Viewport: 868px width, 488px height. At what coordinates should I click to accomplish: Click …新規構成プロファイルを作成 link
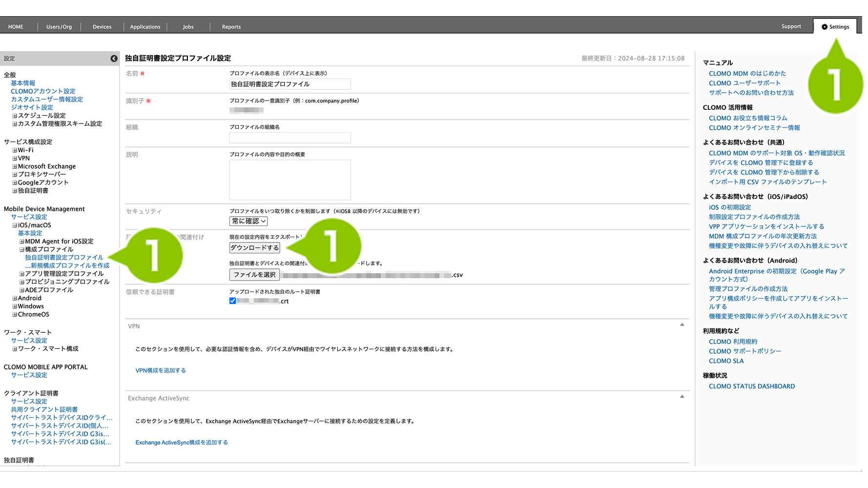tap(67, 265)
